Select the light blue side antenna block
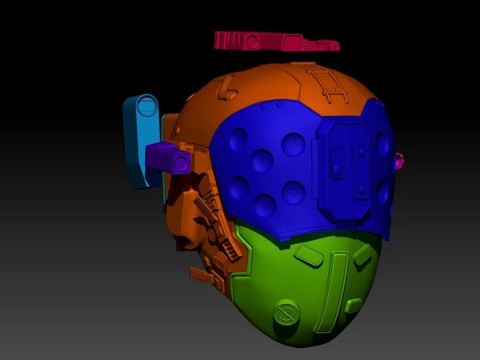This screenshot has height=360, width=480. coord(142,142)
